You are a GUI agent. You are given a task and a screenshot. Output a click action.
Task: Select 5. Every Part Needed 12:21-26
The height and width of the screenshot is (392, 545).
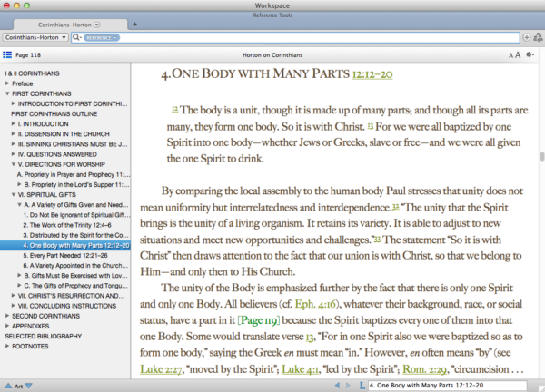(65, 255)
